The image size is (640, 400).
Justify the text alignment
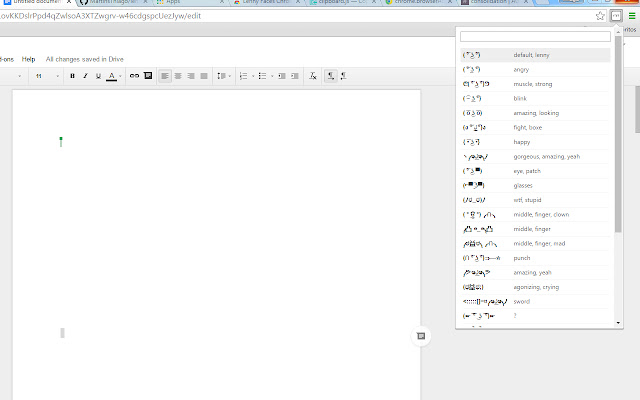[x=204, y=76]
